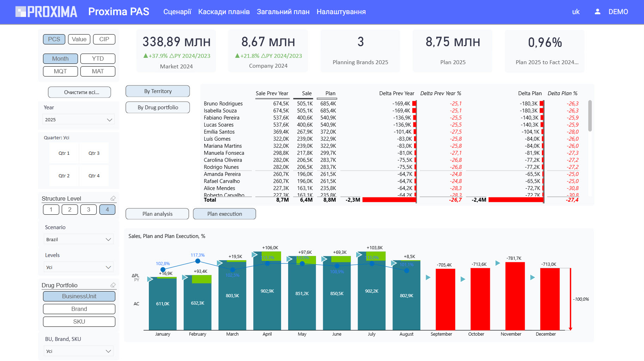Open the Scenario Brazil dropdown
The width and height of the screenshot is (644, 361).
point(78,239)
